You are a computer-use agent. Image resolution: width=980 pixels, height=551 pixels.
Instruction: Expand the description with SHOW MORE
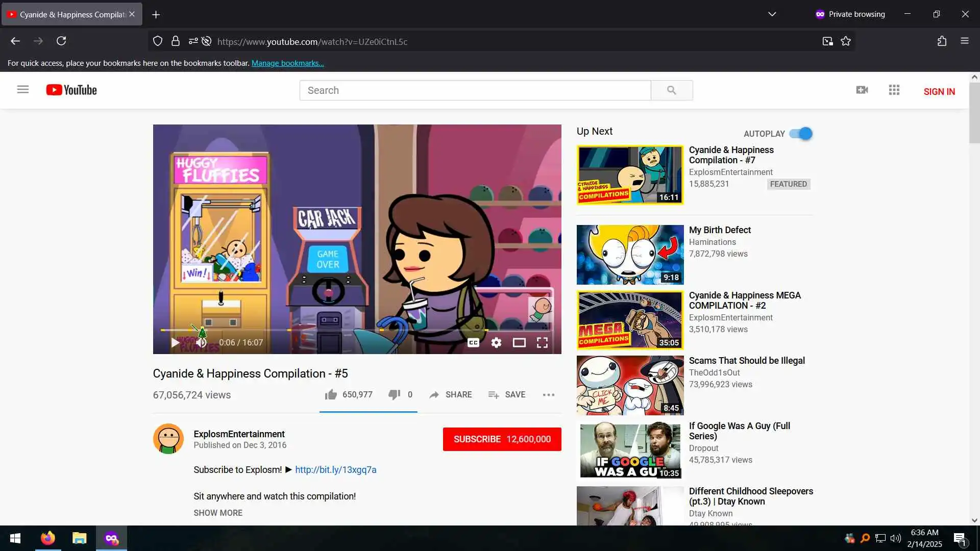pos(217,513)
